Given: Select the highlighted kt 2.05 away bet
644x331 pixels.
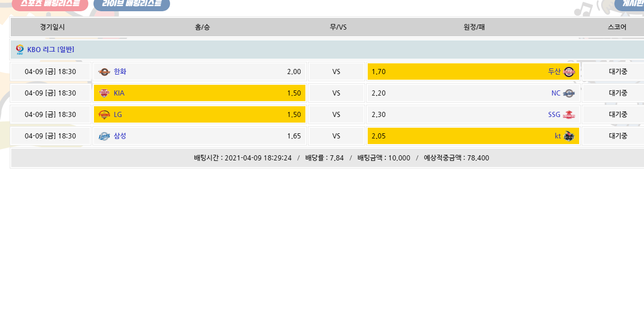Looking at the screenshot, I should (473, 136).
